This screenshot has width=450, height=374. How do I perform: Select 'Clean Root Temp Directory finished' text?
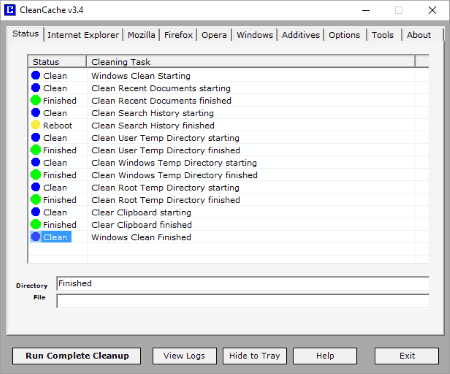pos(166,200)
